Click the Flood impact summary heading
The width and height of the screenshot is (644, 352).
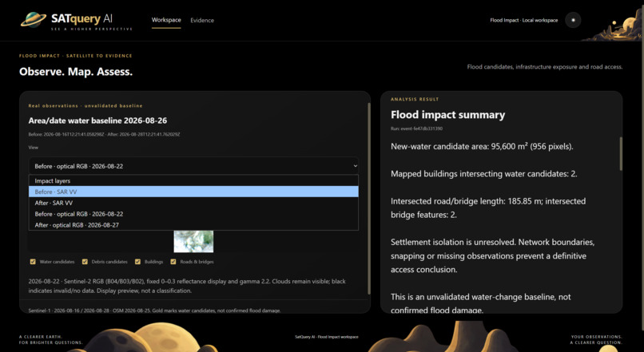[x=447, y=115]
